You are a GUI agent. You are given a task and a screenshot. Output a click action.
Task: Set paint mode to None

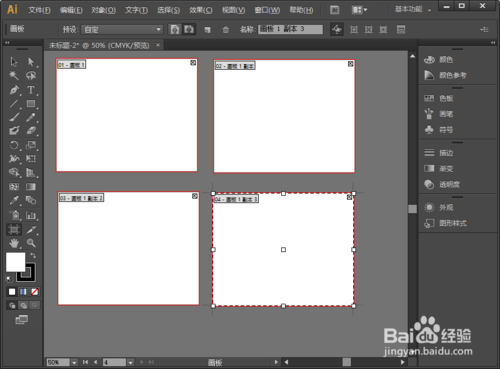coord(34,292)
